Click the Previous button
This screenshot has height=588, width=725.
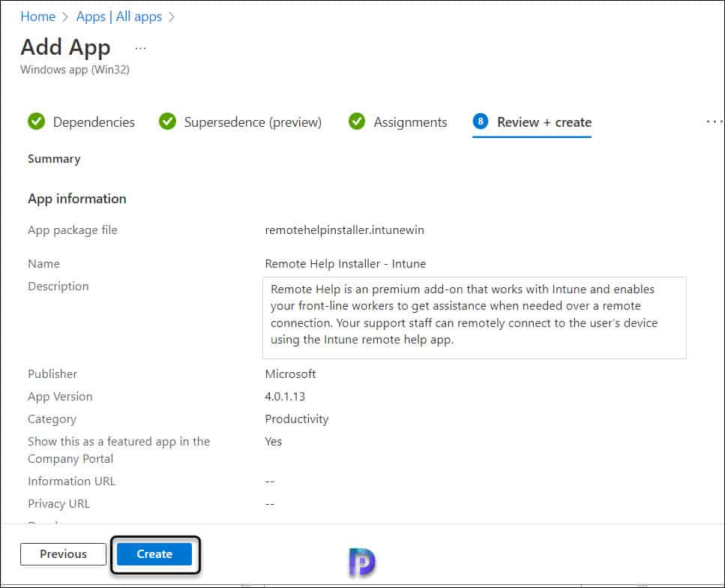click(x=62, y=554)
